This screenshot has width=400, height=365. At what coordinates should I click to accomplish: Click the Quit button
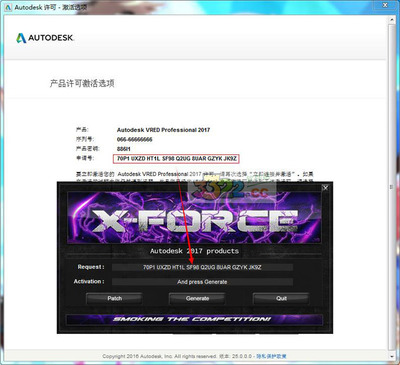tap(281, 299)
